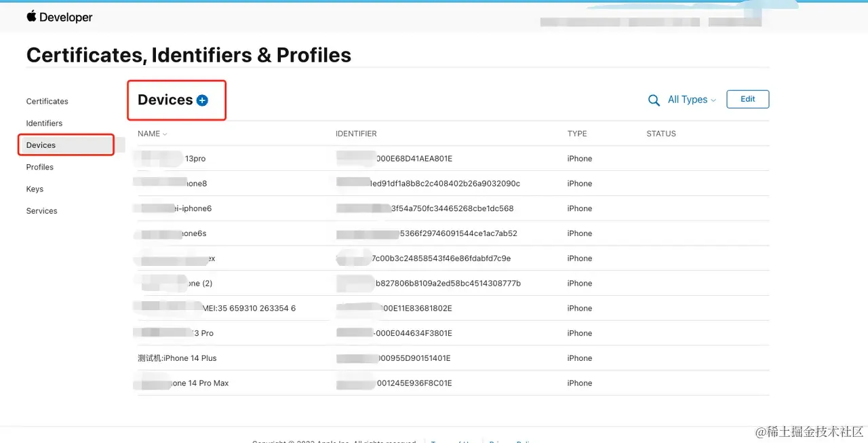Viewport: 868px width, 443px height.
Task: Click the Devices page heading
Action: coord(165,100)
